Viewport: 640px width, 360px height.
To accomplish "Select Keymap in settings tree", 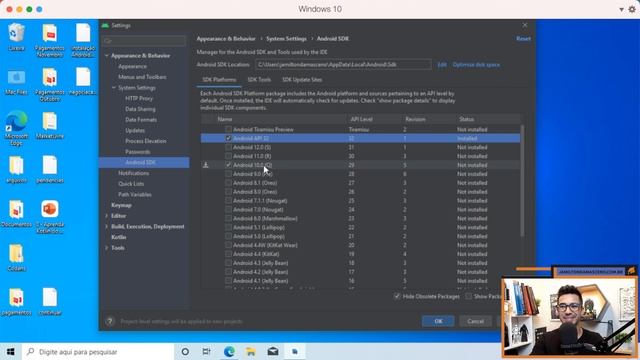I will pos(121,205).
